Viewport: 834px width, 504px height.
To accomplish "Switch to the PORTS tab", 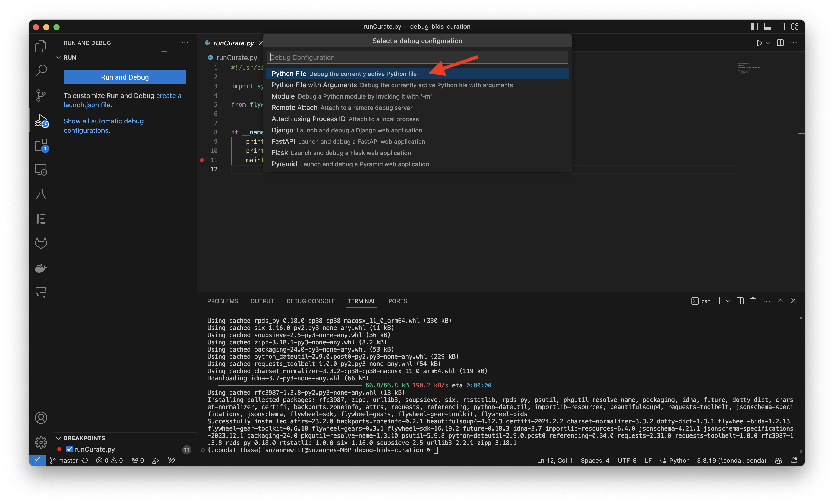I will click(397, 301).
